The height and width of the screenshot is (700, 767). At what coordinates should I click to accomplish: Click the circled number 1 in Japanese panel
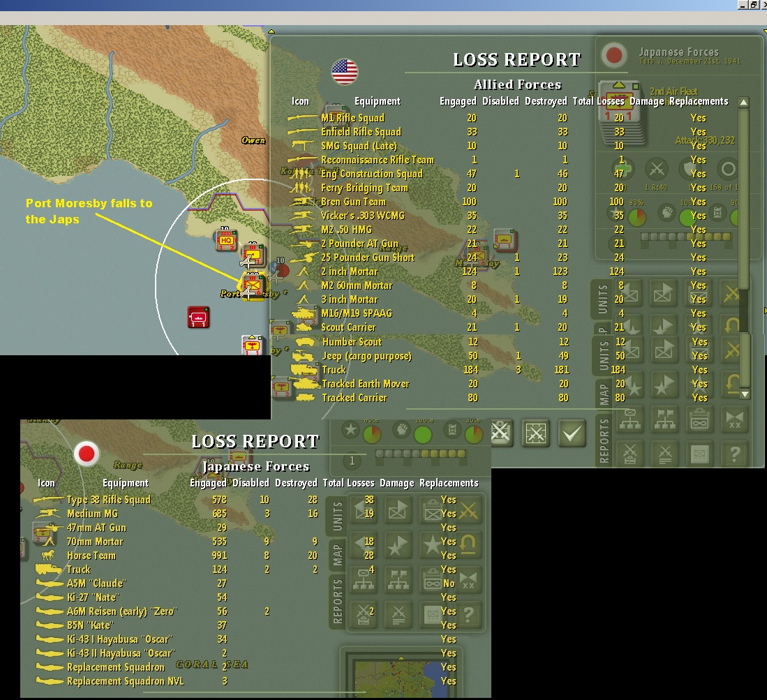pyautogui.click(x=352, y=461)
